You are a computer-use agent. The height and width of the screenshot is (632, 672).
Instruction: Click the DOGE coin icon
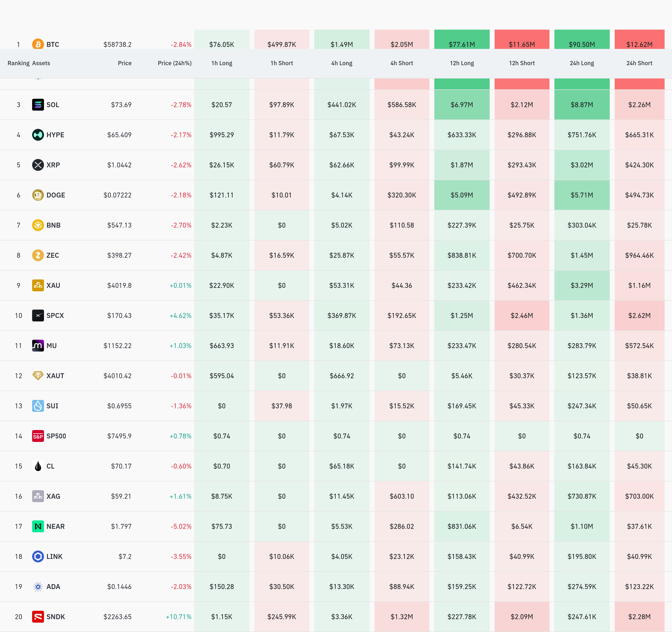pos(38,195)
